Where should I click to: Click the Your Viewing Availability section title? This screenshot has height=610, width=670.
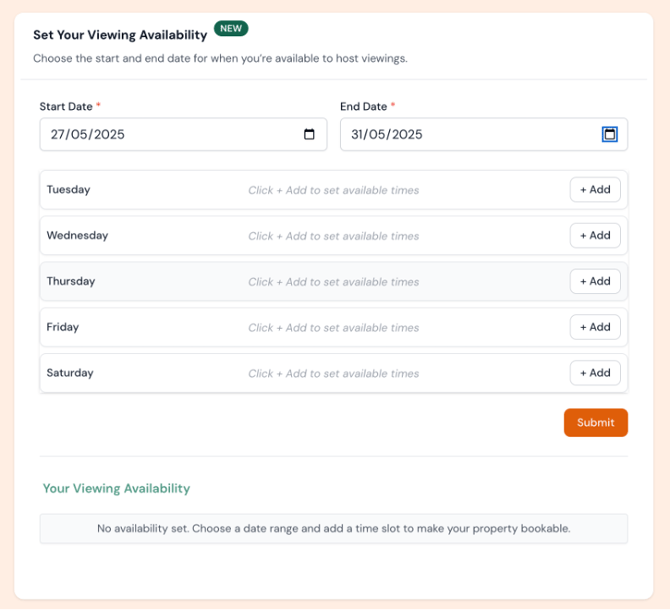pos(116,489)
